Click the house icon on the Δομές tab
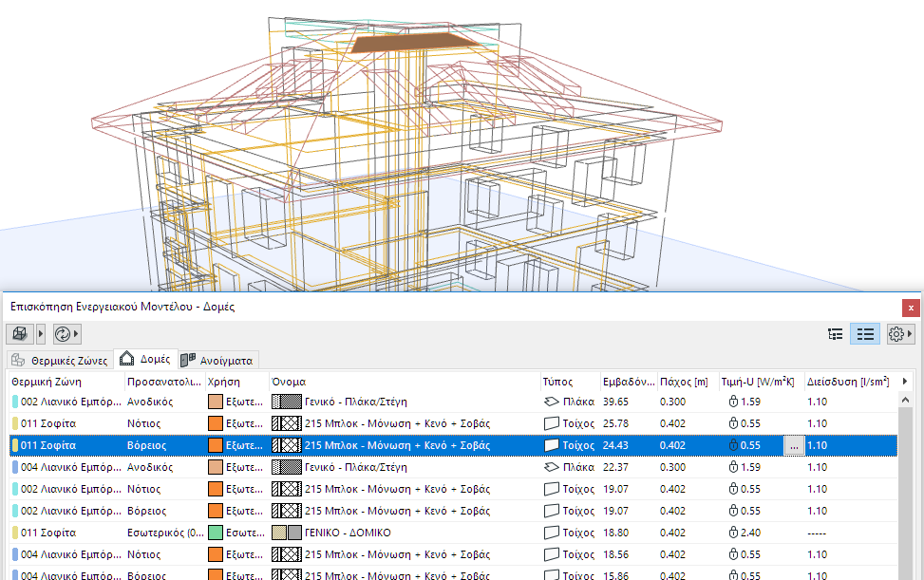Screen dimensions: 924x580 (x=127, y=360)
